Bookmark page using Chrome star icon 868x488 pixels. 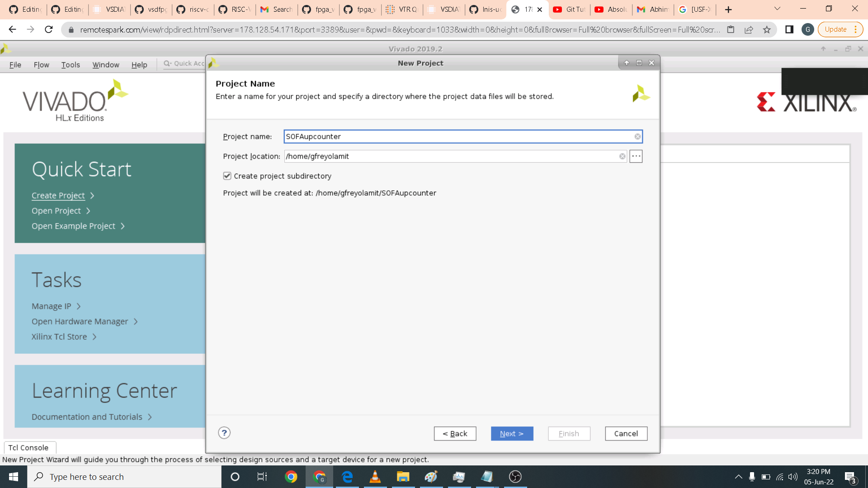[767, 30]
